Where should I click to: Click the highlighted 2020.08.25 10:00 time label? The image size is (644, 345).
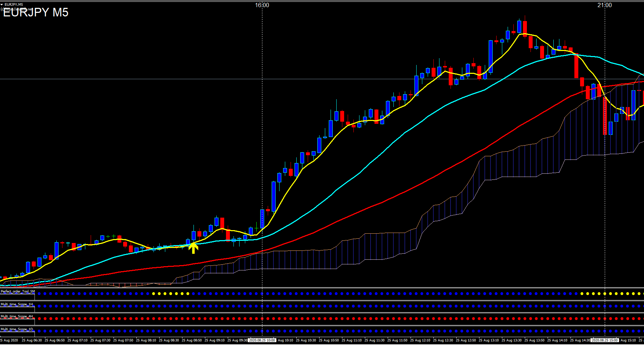(262, 340)
